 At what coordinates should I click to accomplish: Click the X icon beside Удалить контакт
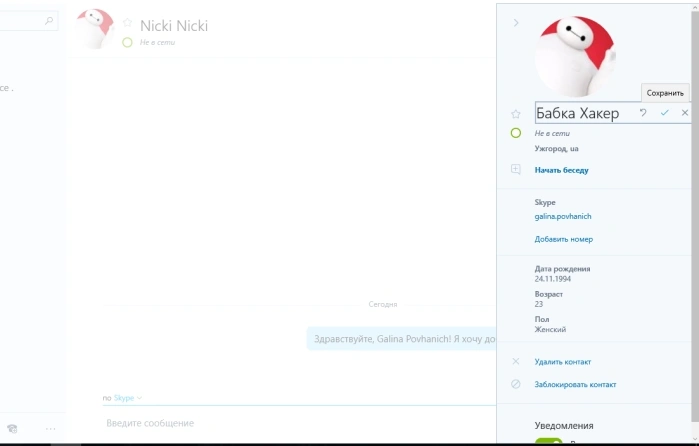tap(515, 361)
